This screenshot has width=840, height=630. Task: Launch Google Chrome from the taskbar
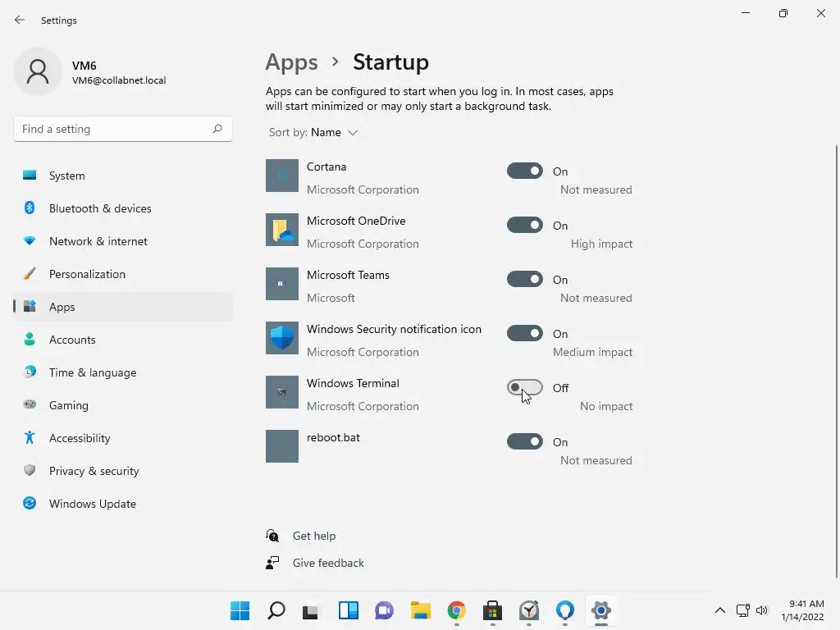(x=456, y=610)
